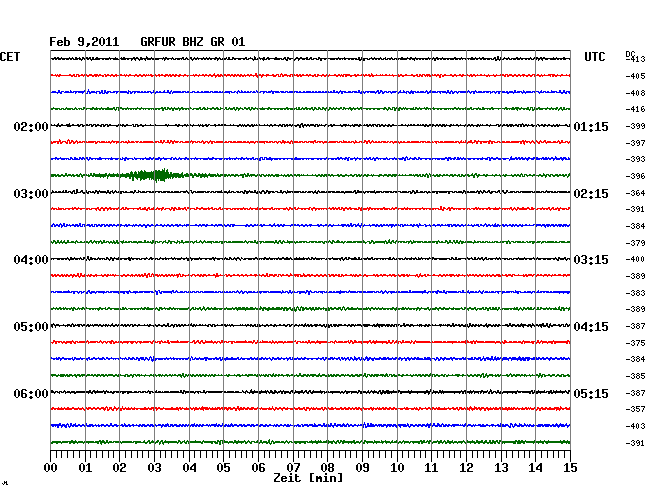Viewport: 650px width, 494px height.
Task: Pick the 11 minute axis label
Action: point(431,468)
